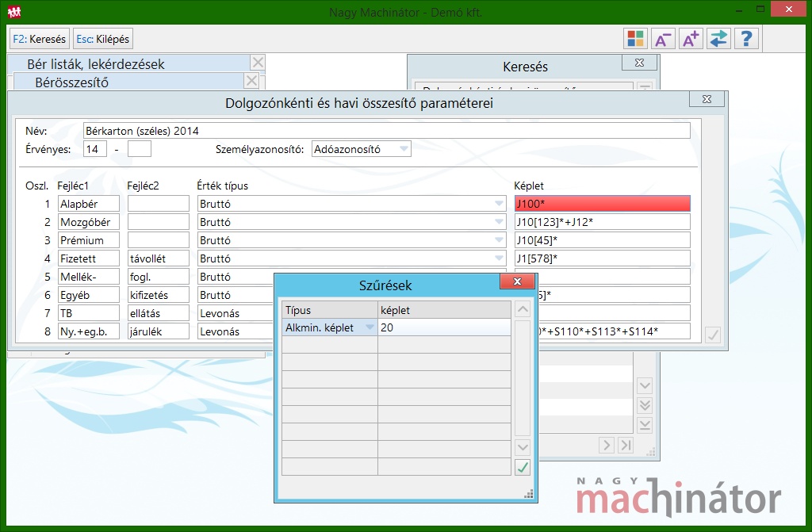Close the Szűrések popup window

(517, 281)
